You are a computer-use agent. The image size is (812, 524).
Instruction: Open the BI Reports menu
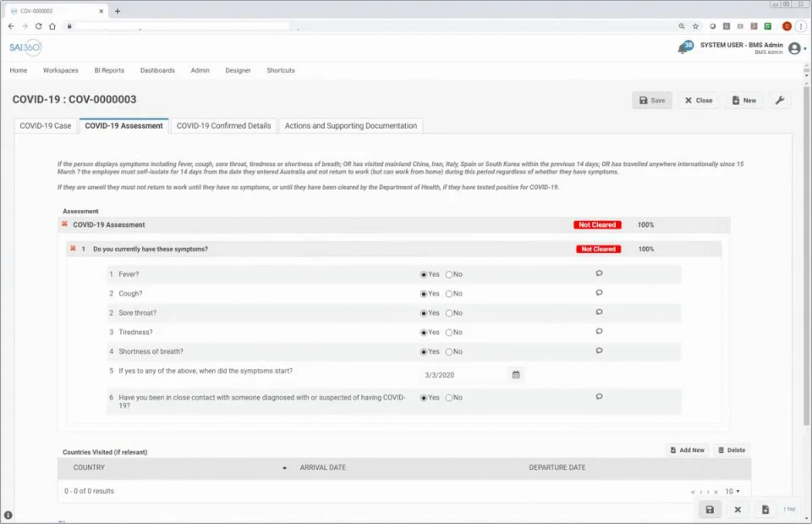[x=109, y=70]
